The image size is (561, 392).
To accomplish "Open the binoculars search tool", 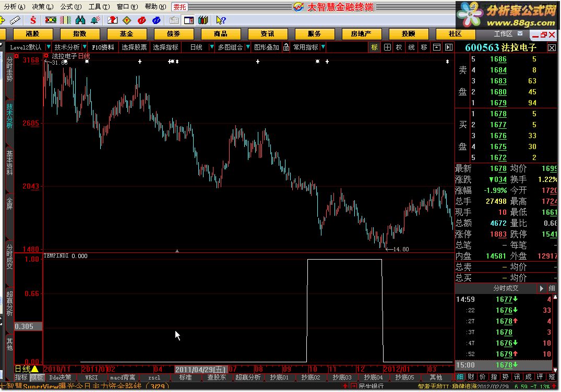I will click(80, 20).
